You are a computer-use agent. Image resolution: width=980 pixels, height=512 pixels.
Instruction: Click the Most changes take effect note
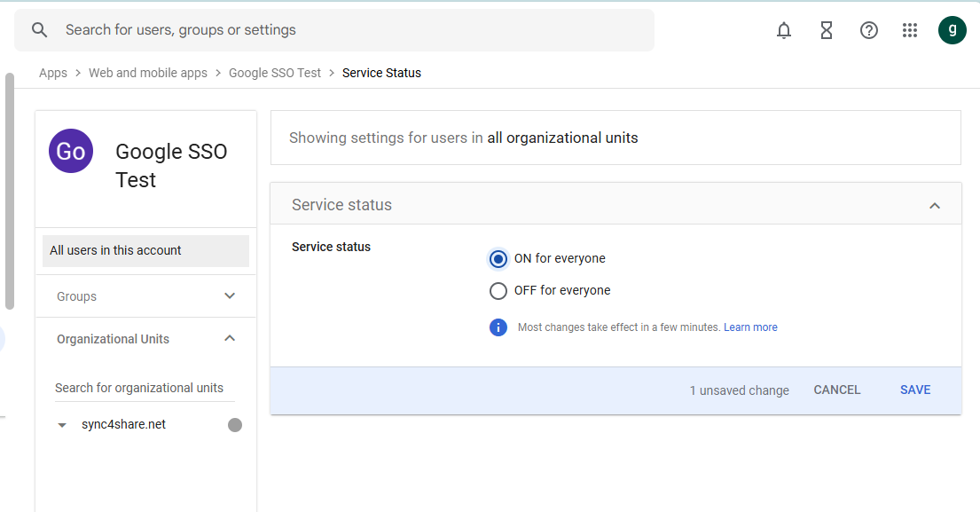tap(619, 327)
